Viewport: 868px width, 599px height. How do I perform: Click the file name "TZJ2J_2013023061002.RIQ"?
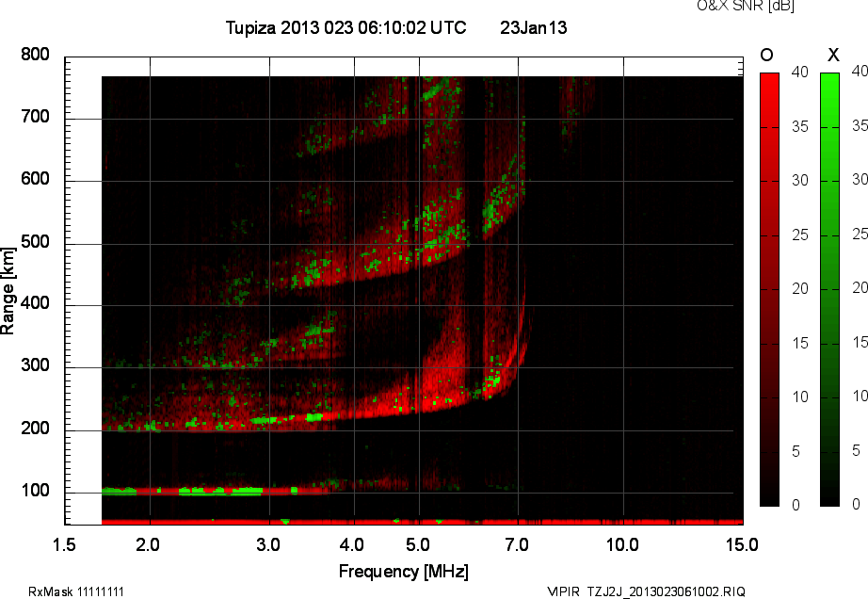pos(667,591)
